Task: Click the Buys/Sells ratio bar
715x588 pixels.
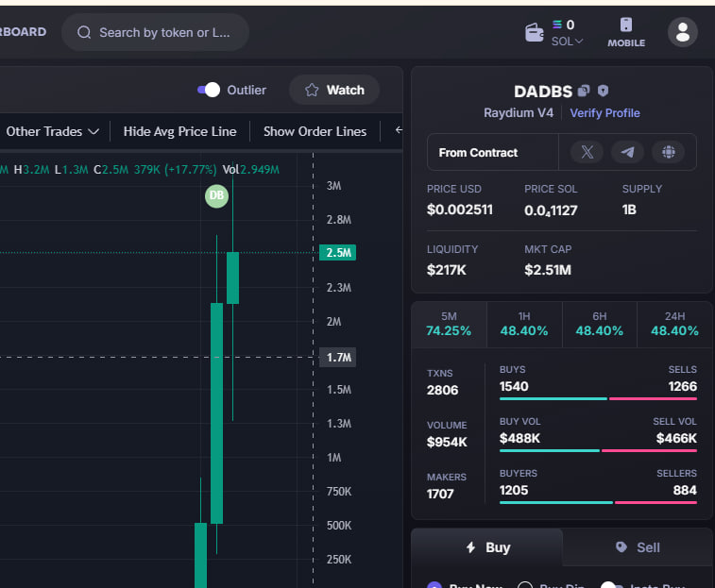Action: [x=598, y=399]
